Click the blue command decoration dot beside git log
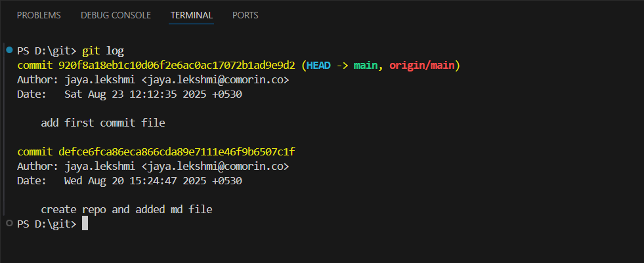 point(9,51)
